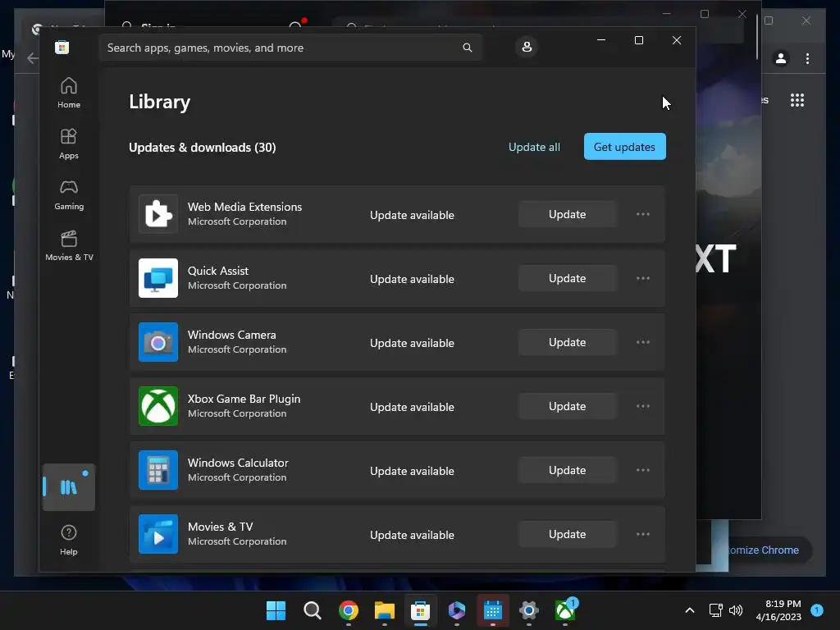Screen dimensions: 840x630
Task: Click the Web Media Extensions app icon
Action: [x=158, y=214]
